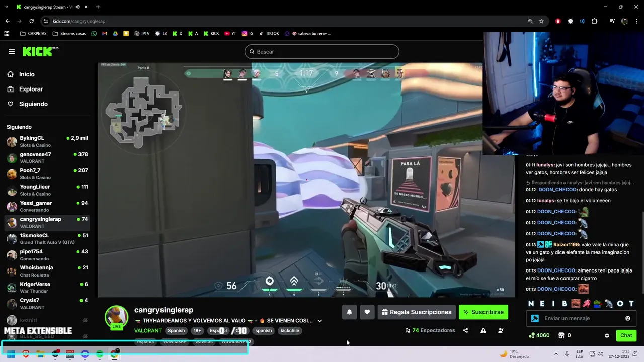This screenshot has height=362, width=644.
Task: Send the N quick emote
Action: 531,304
